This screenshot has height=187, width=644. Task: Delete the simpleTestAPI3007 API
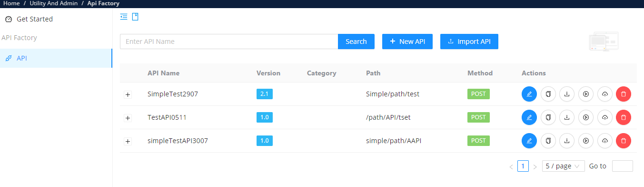point(624,141)
